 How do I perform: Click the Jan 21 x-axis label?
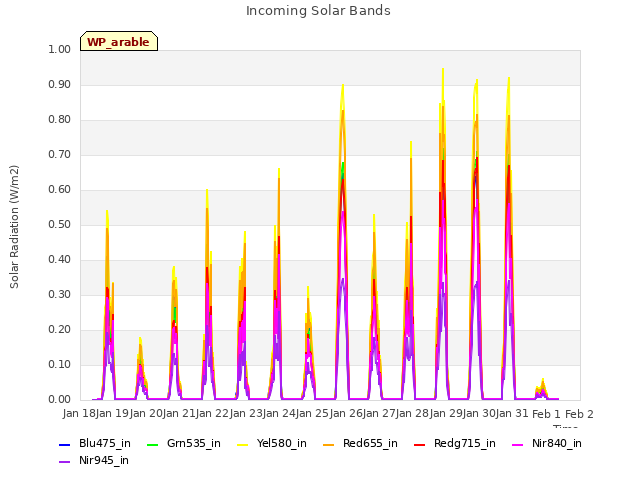click(x=179, y=413)
